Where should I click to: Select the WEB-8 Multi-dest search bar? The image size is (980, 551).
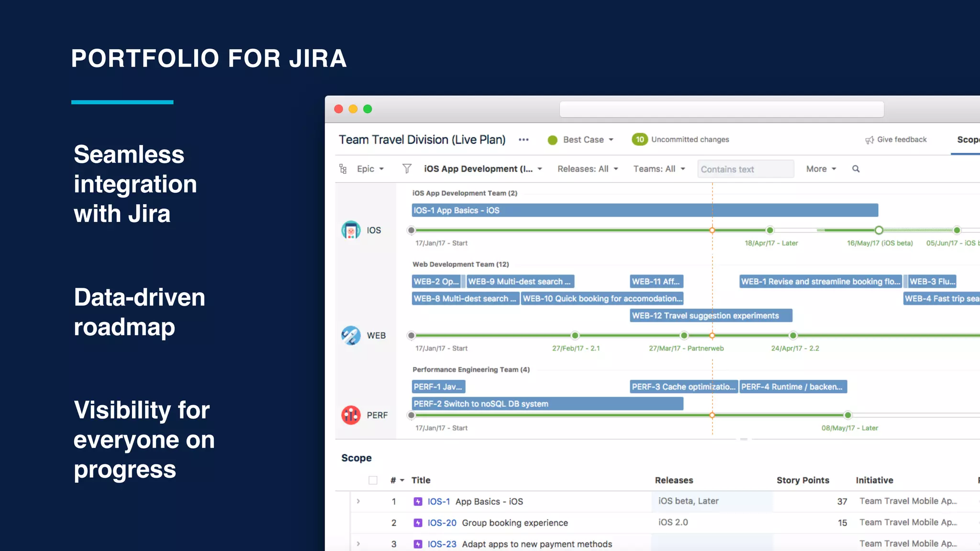(465, 298)
